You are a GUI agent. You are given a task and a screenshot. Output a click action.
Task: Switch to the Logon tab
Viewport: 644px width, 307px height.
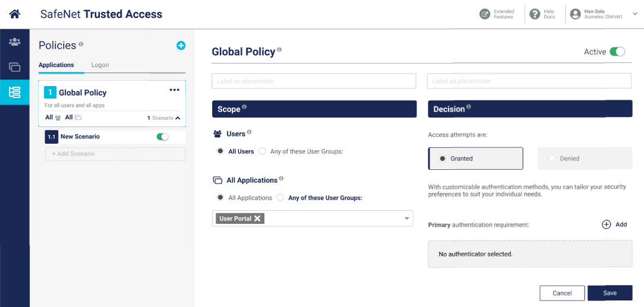(x=100, y=65)
